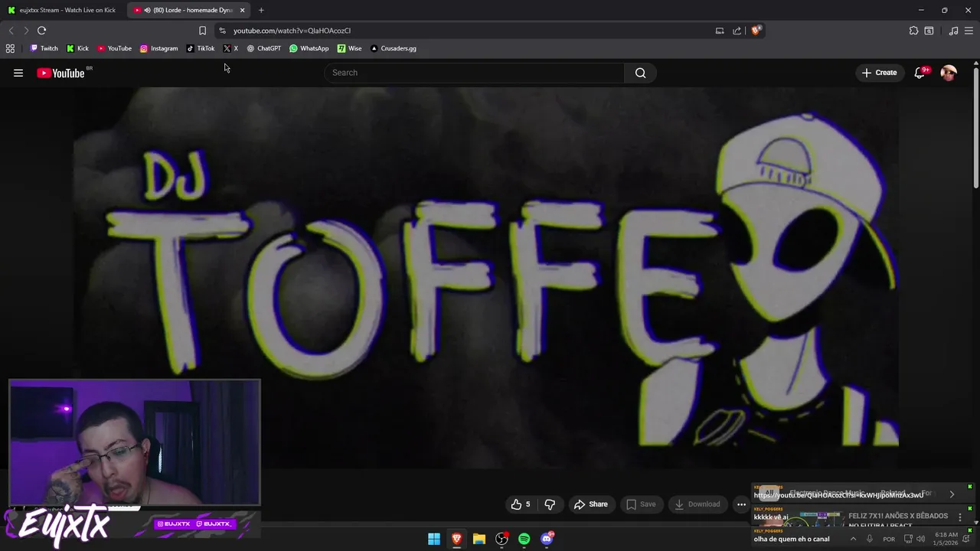
Task: Click the page vertical scrollbar
Action: (x=975, y=129)
